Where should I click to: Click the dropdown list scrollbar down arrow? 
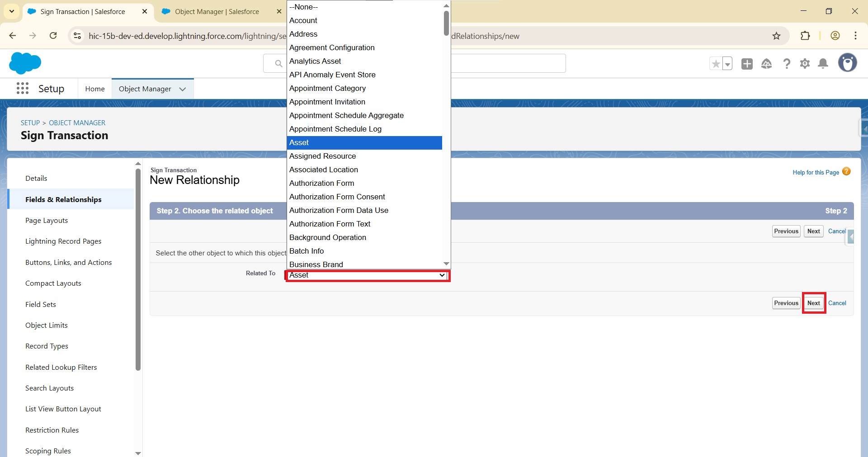coord(446,264)
